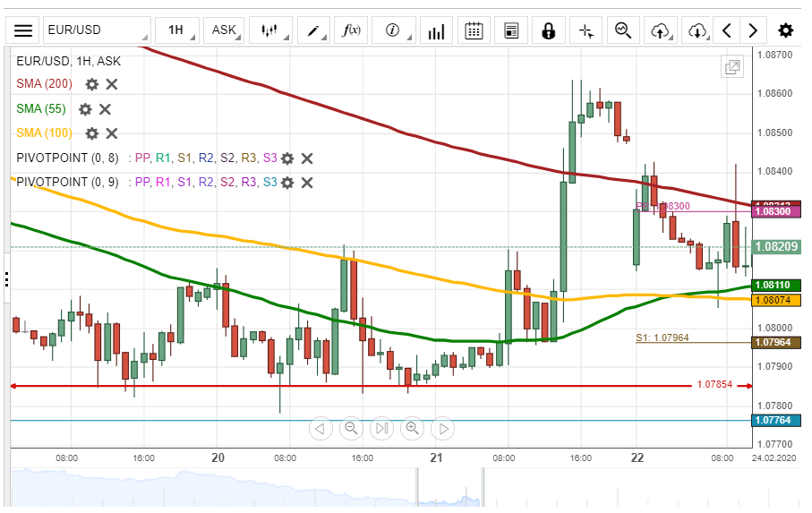Image resolution: width=812 pixels, height=513 pixels.
Task: Open the EUR/USD instrument selector
Action: [x=97, y=30]
